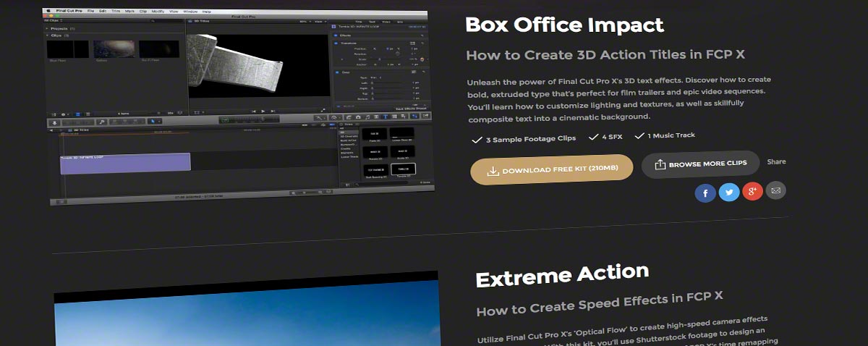Click the titles browser search field
Image resolution: width=868 pixels, height=346 pixels.
380,184
